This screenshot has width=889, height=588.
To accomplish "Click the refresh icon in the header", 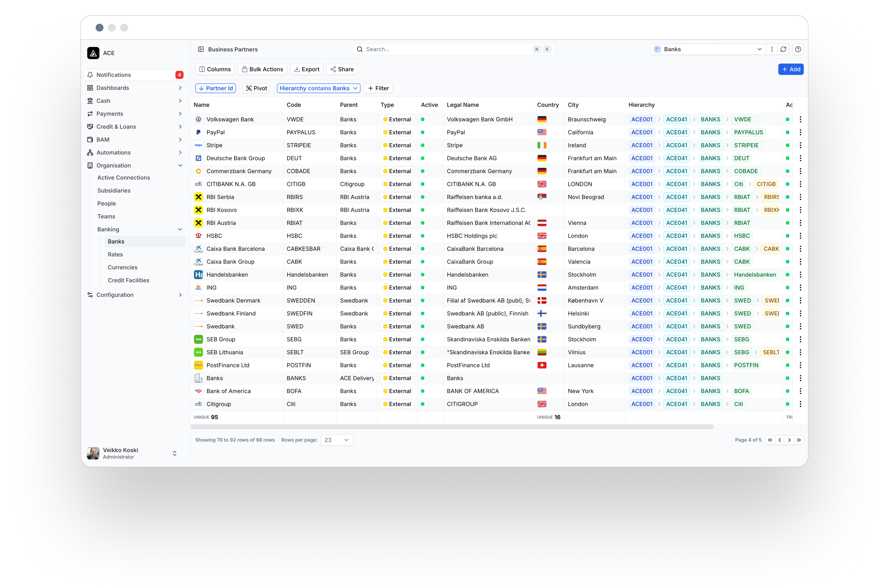I will point(783,49).
